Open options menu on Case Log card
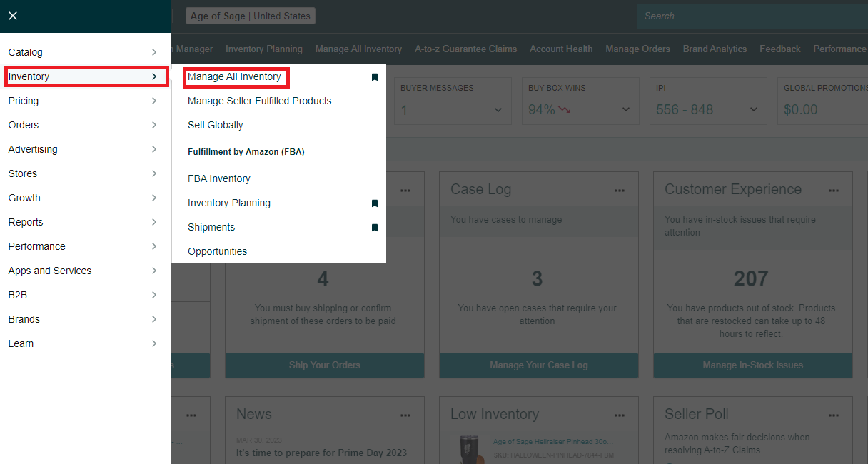This screenshot has width=868, height=464. tap(620, 191)
